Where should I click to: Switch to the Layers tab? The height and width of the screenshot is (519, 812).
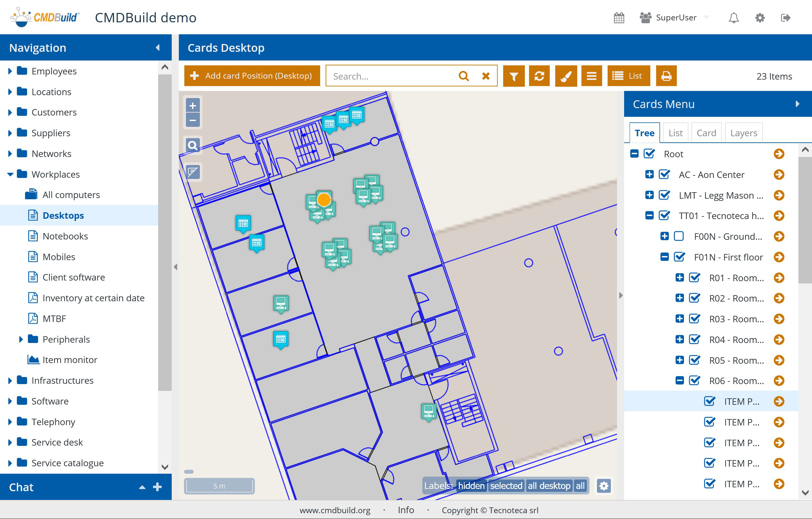click(743, 133)
